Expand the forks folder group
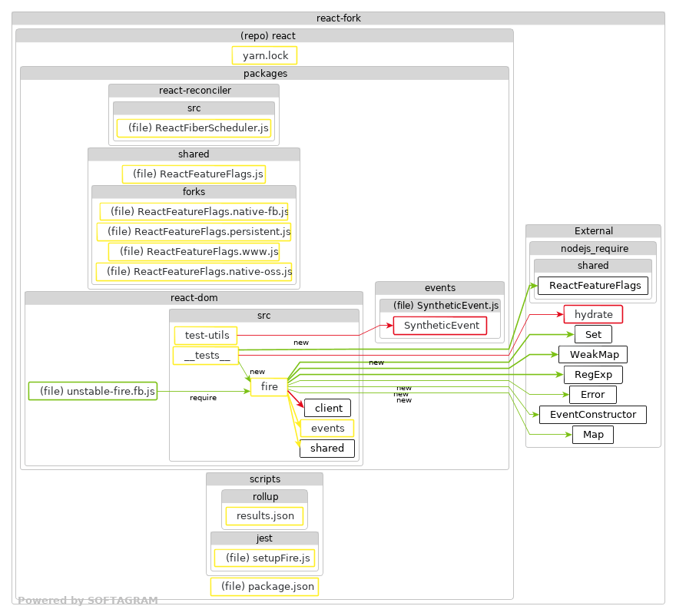 (x=193, y=191)
